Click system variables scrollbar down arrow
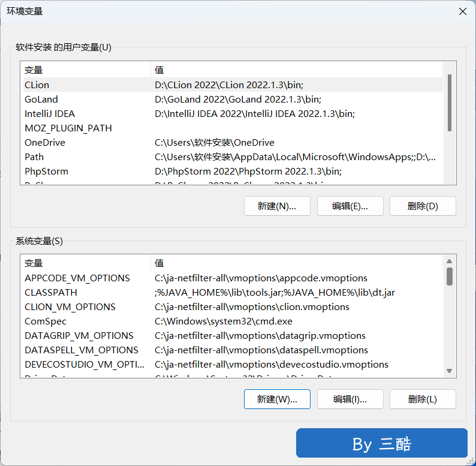476x466 pixels. point(450,371)
